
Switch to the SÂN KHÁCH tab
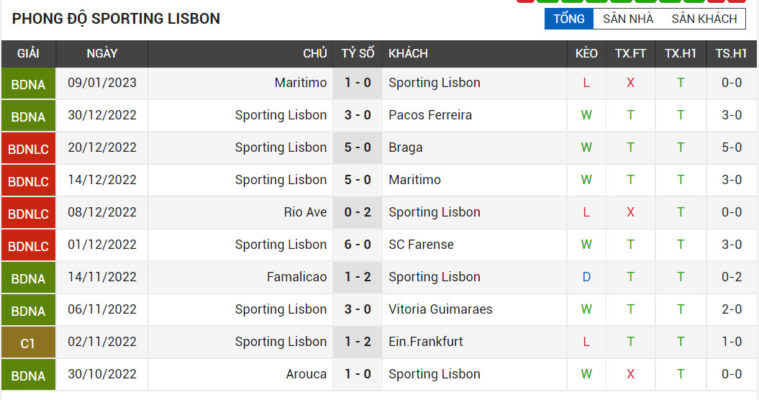point(704,19)
